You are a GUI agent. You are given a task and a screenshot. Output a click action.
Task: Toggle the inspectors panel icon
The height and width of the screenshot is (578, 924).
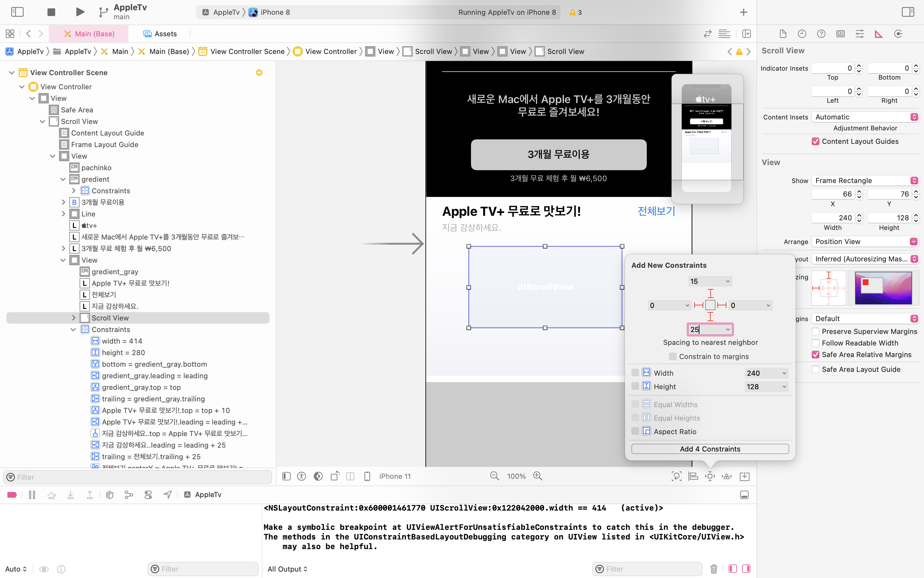click(908, 12)
